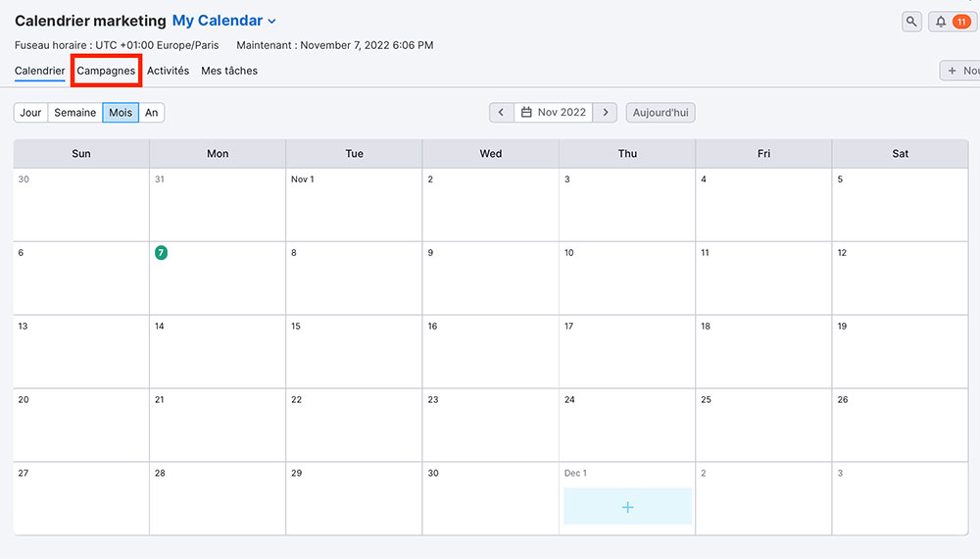
Task: Switch view to An
Action: click(x=151, y=113)
